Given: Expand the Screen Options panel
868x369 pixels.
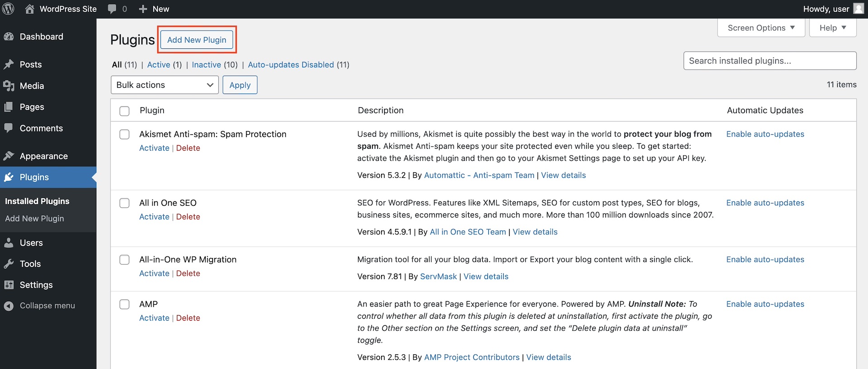Looking at the screenshot, I should [761, 28].
